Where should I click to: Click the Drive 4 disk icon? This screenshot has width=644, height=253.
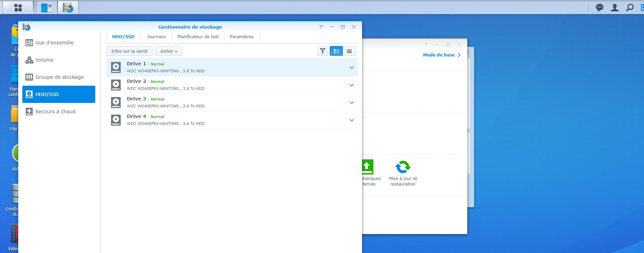coord(116,120)
